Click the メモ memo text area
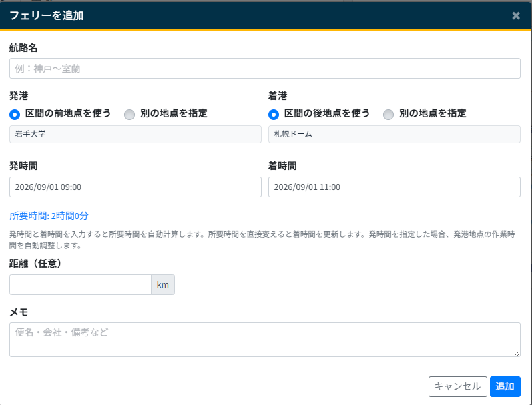 click(x=264, y=340)
